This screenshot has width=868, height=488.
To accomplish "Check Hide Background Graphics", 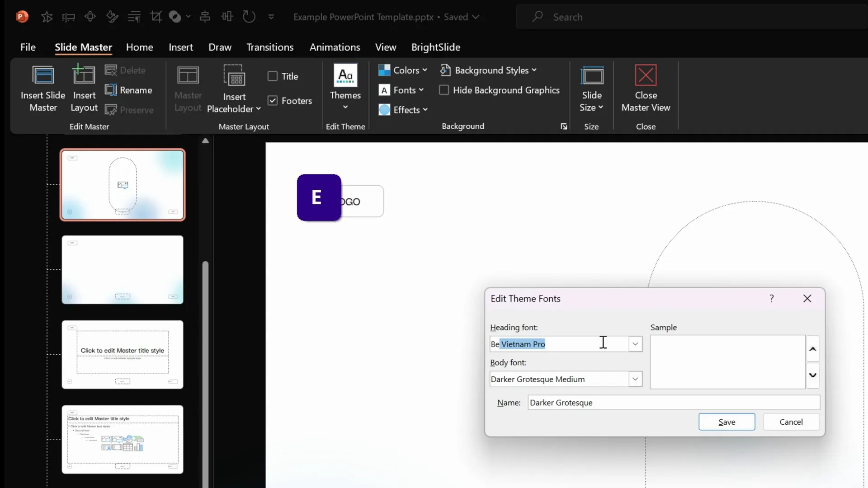I will [444, 90].
